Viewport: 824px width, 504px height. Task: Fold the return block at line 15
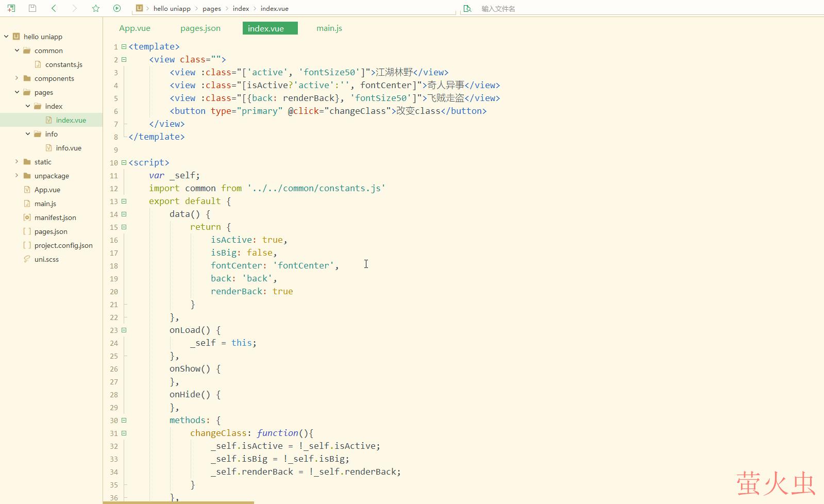click(x=124, y=227)
